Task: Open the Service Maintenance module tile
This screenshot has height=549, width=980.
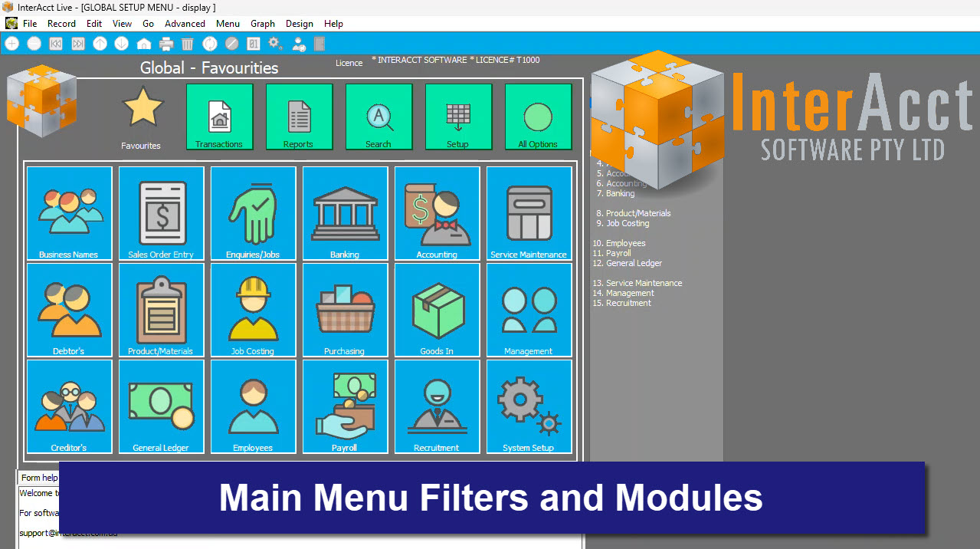Action: tap(529, 213)
